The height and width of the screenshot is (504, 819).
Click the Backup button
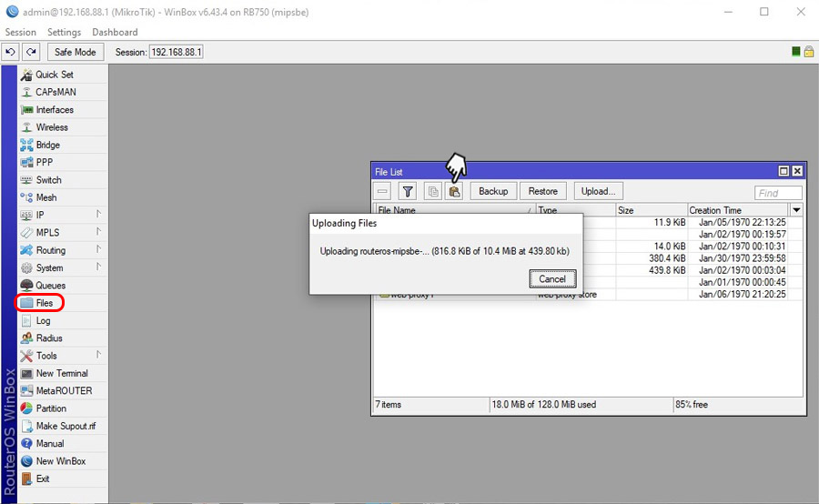coord(493,191)
